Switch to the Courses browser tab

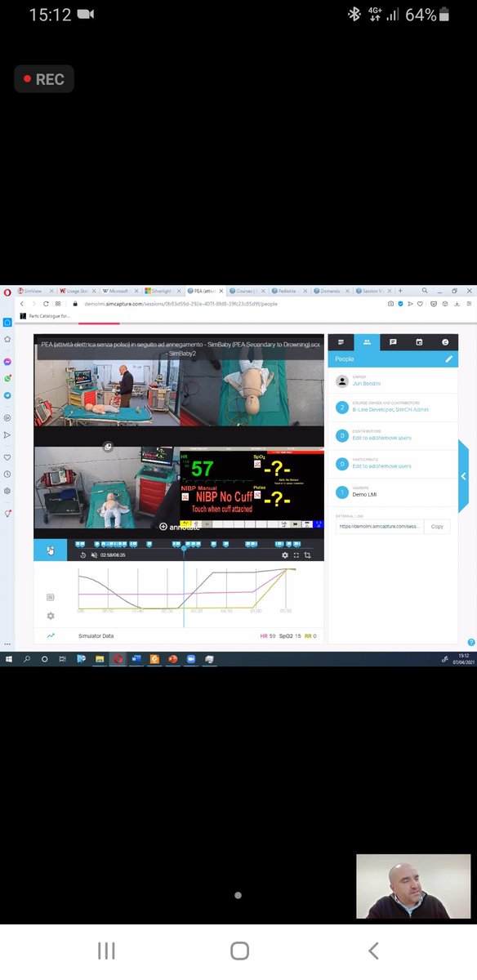pyautogui.click(x=248, y=291)
